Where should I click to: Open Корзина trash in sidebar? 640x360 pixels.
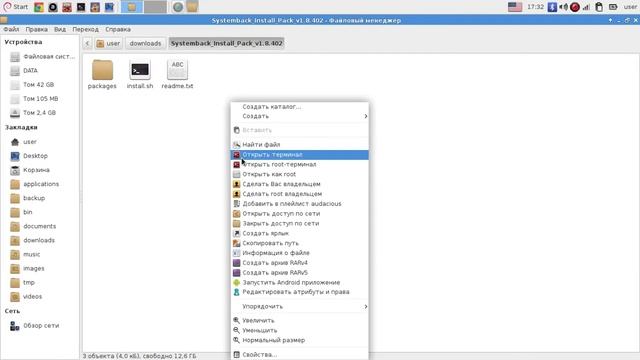[x=30, y=170]
